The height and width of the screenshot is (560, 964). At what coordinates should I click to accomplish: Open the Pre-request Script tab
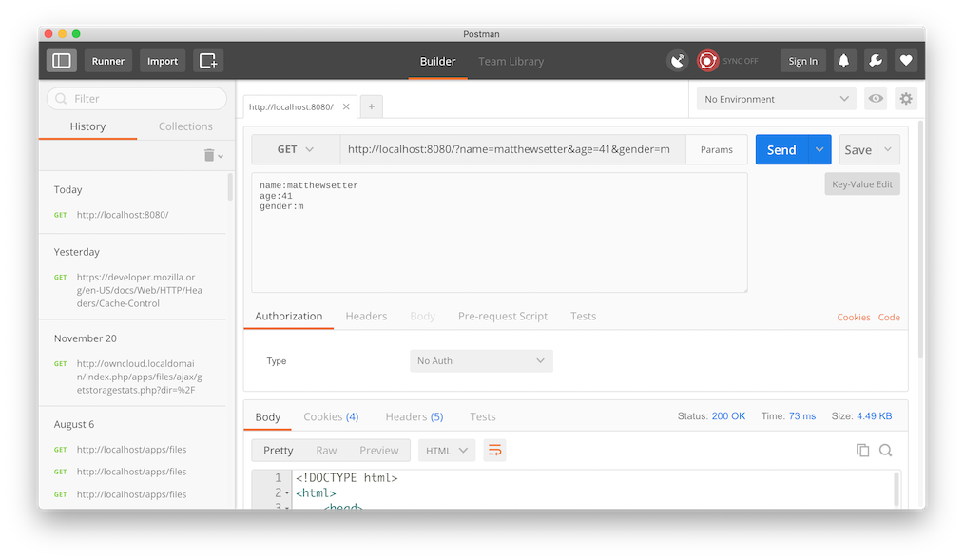[x=502, y=316]
